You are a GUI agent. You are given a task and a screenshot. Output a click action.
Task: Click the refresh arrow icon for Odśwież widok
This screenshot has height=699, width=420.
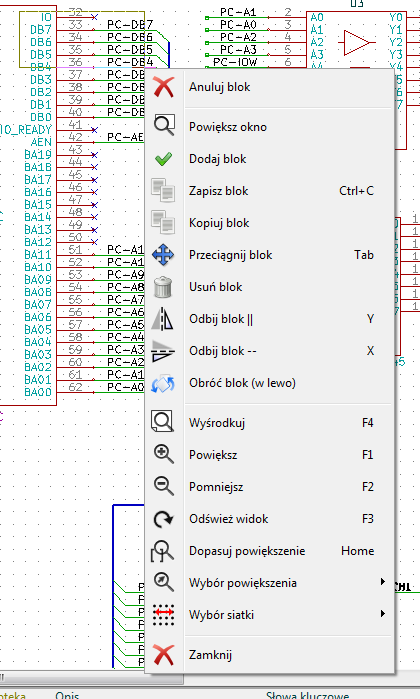click(x=164, y=519)
